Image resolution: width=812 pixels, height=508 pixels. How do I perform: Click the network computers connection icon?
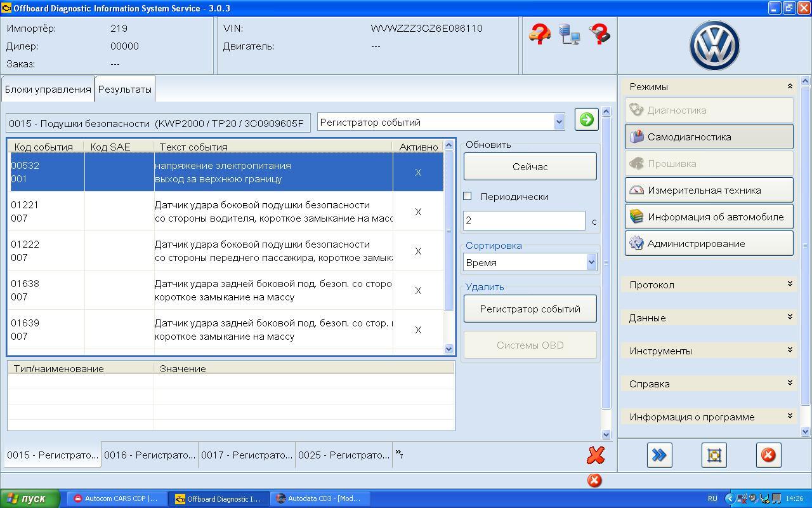point(569,34)
